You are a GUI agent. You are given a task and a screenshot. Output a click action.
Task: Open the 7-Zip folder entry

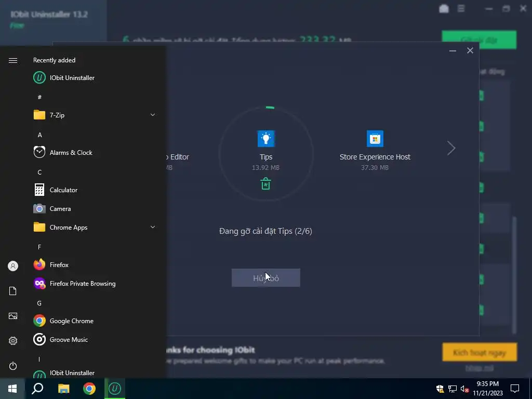95,115
